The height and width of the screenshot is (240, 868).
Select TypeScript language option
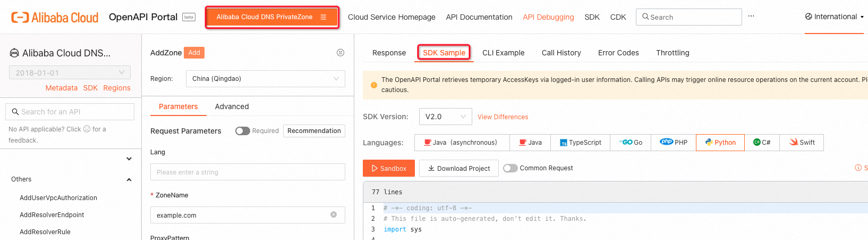[581, 143]
